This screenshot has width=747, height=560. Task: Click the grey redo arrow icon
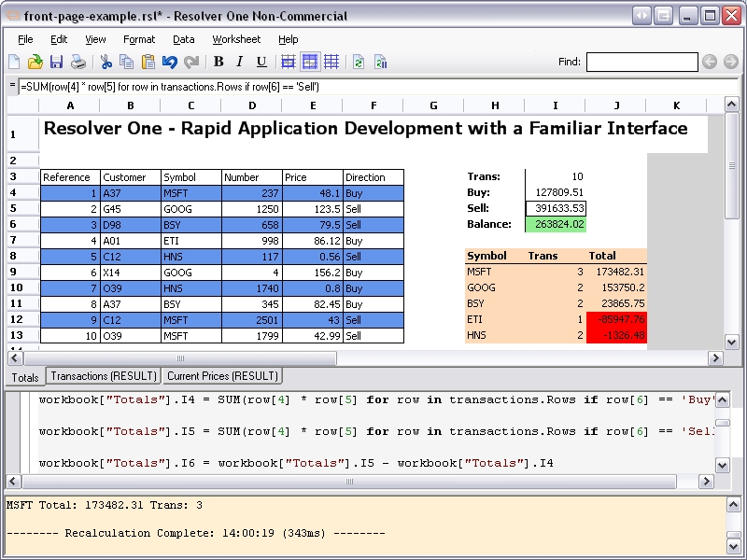click(191, 62)
